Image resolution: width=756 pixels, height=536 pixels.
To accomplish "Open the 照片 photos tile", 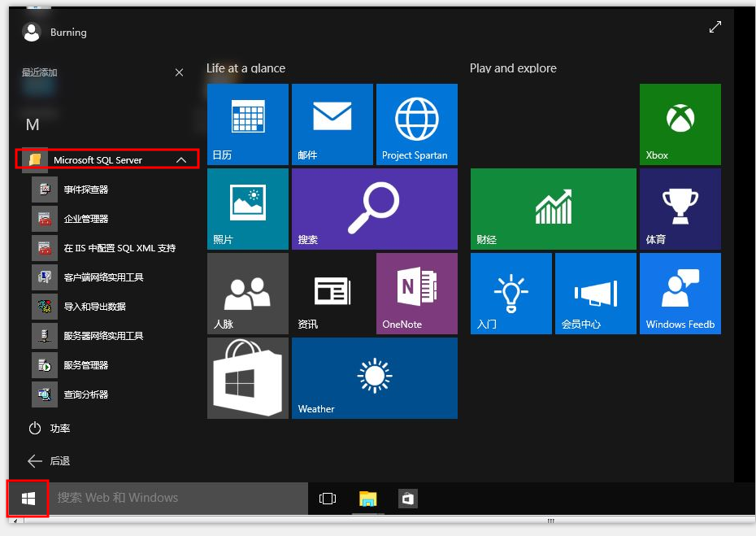I will (248, 209).
